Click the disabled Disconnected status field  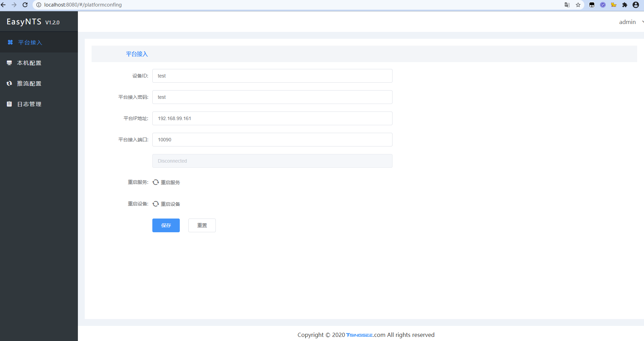click(272, 161)
